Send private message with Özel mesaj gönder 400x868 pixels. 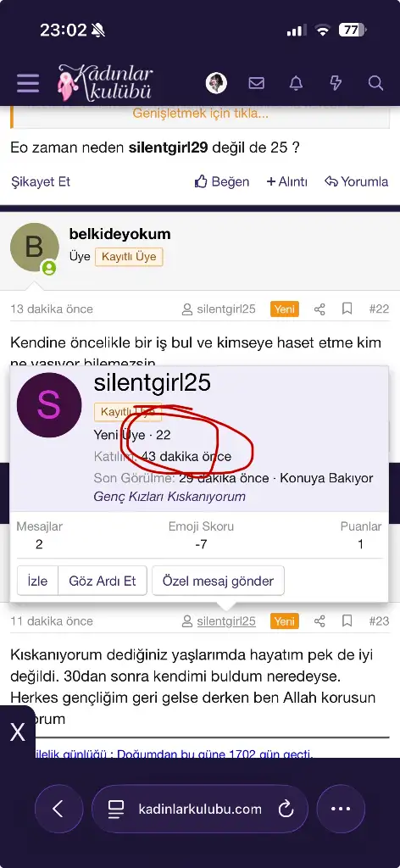click(x=218, y=581)
